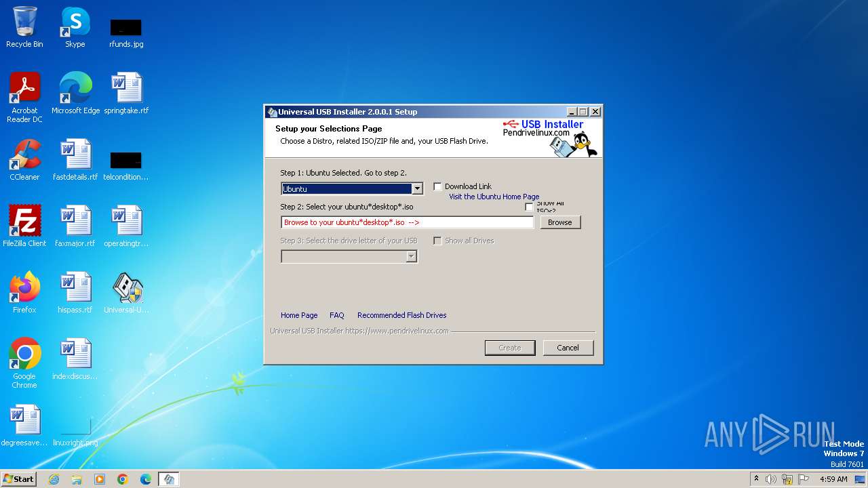The height and width of the screenshot is (488, 868).
Task: Open the Recycle Bin desktop icon
Action: (x=24, y=27)
